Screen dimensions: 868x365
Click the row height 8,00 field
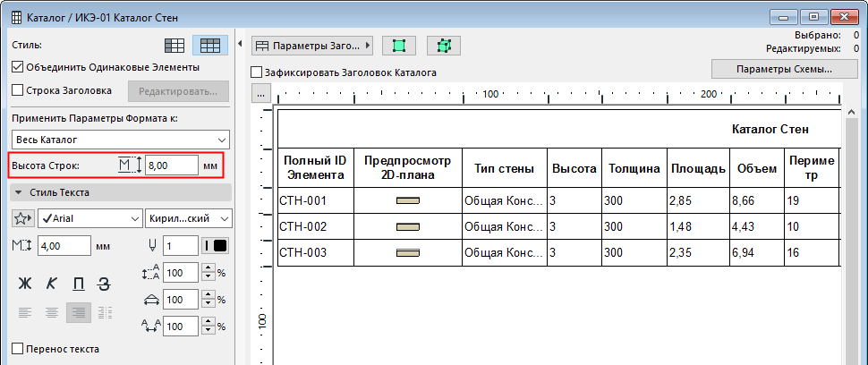pos(172,165)
